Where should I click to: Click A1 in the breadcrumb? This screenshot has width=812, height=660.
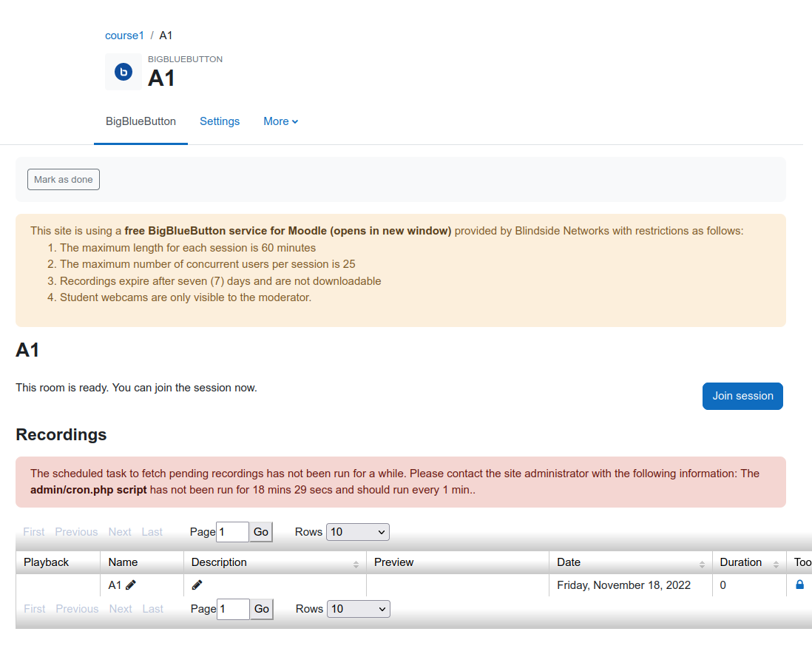(x=166, y=36)
